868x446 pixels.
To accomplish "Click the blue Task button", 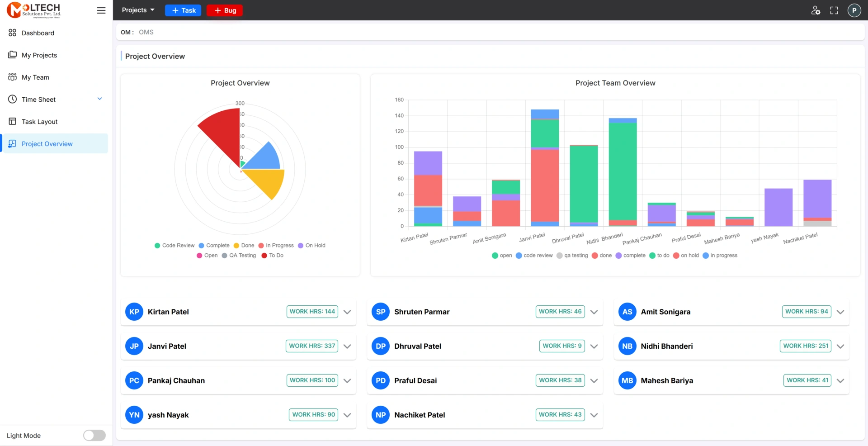I will coord(183,10).
